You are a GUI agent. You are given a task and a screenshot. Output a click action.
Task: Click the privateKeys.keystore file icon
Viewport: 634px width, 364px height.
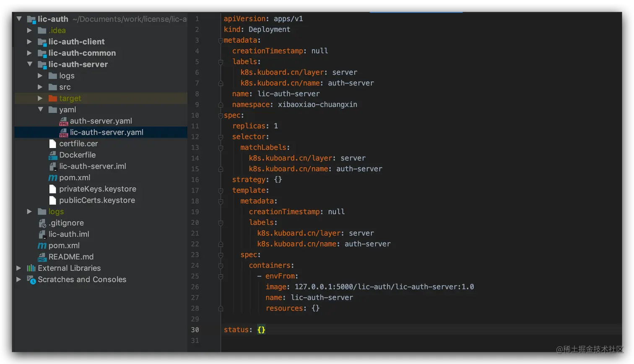pyautogui.click(x=52, y=189)
